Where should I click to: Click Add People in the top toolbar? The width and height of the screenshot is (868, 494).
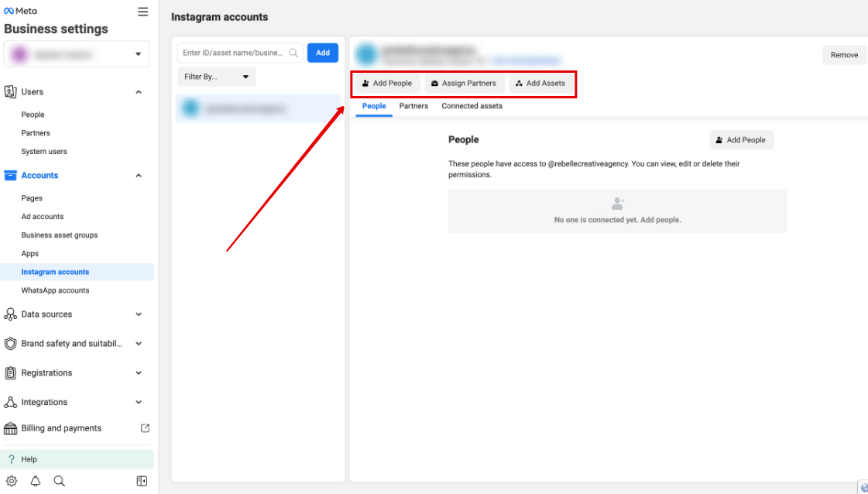pos(387,83)
